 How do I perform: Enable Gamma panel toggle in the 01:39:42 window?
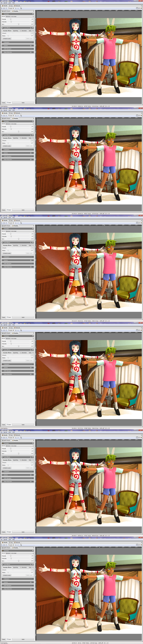pyautogui.click(x=31, y=46)
